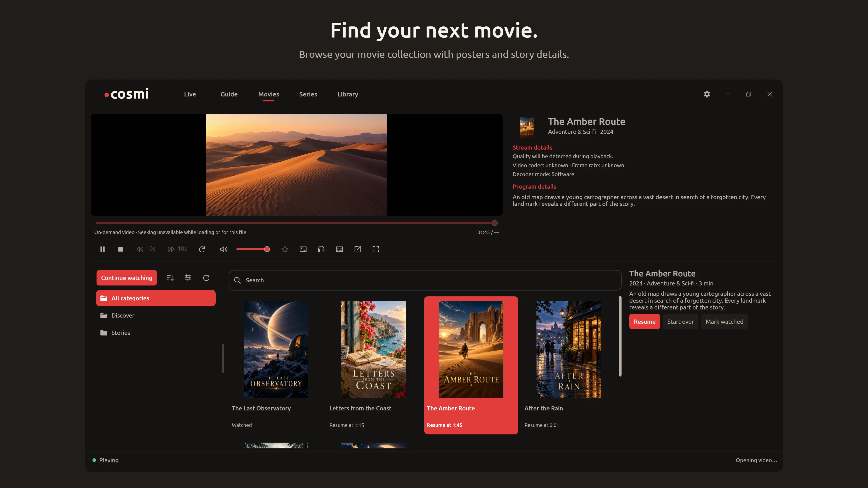Open the Stories category

[x=156, y=333]
